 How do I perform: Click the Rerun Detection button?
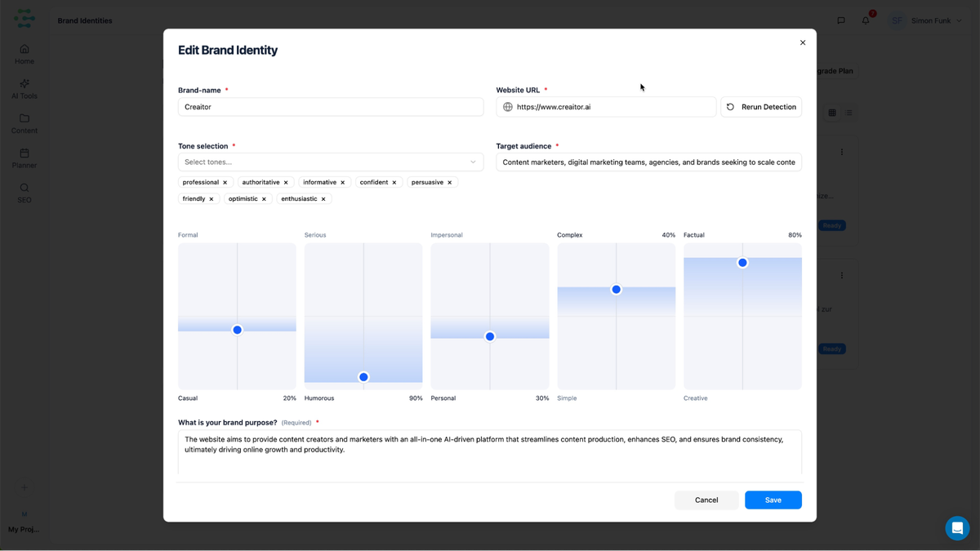click(761, 107)
